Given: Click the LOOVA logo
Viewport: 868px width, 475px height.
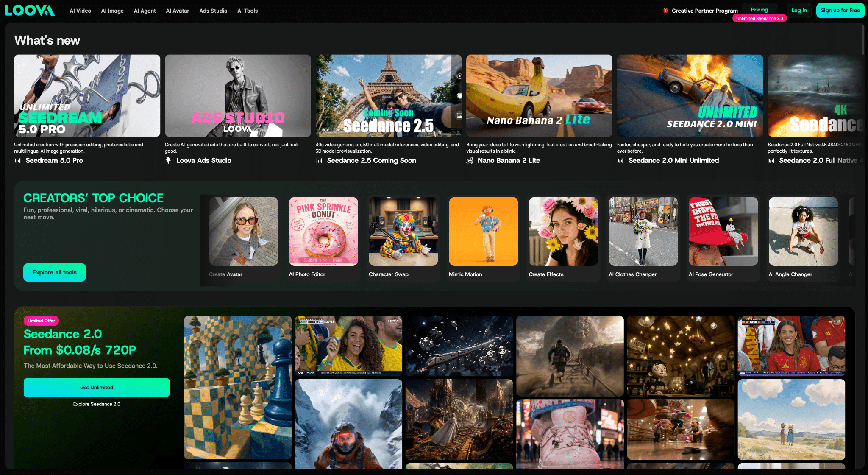Looking at the screenshot, I should point(30,11).
